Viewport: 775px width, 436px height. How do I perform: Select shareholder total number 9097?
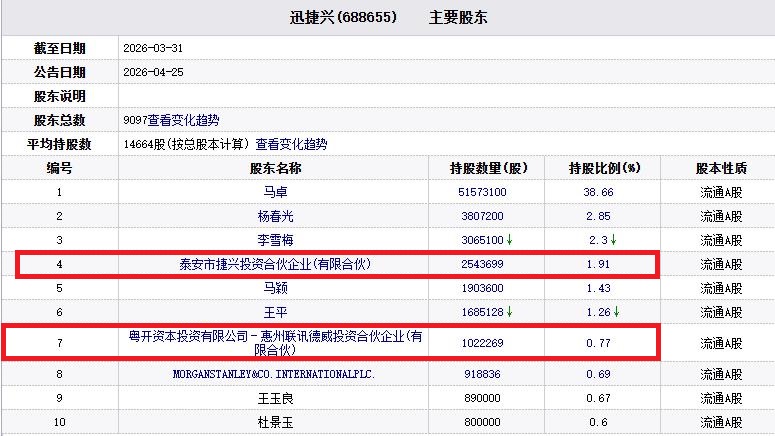[135, 120]
